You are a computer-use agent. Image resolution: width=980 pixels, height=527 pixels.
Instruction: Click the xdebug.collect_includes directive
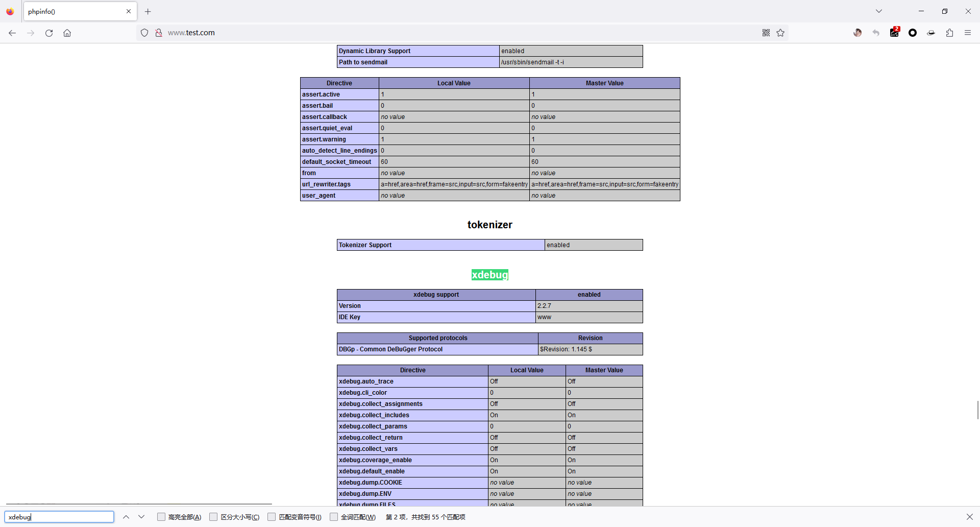point(374,415)
